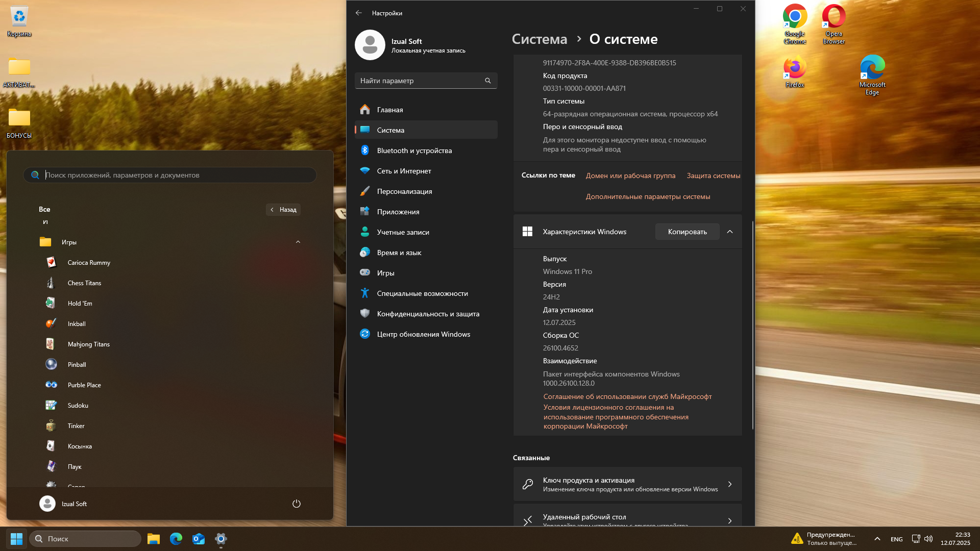The image size is (980, 551).
Task: Open Удаленный рабочий стол settings page
Action: coord(627,515)
